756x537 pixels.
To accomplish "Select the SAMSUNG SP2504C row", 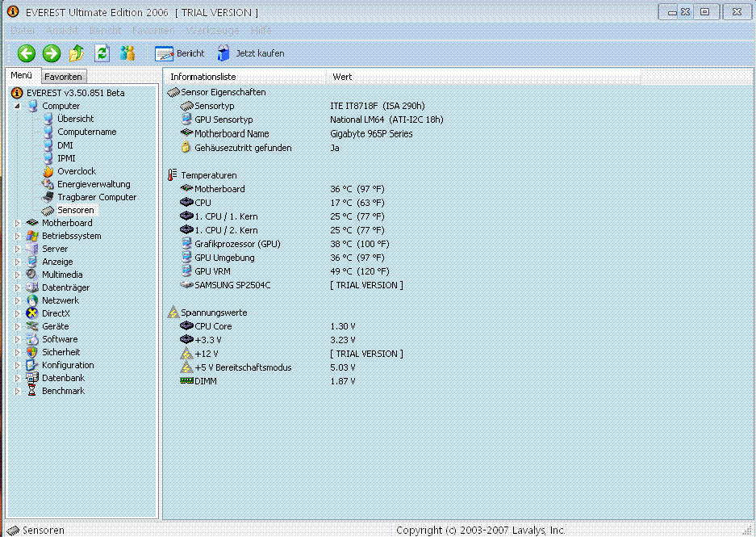I will [291, 285].
